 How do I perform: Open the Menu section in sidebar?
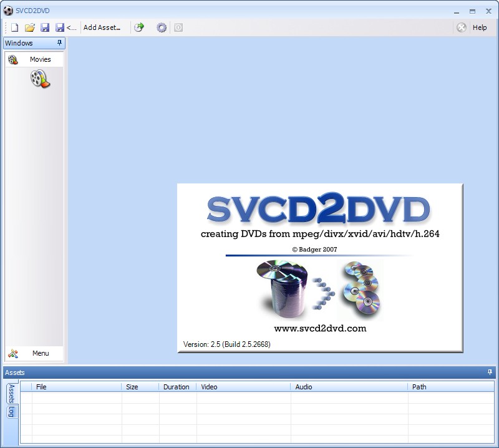click(x=34, y=353)
